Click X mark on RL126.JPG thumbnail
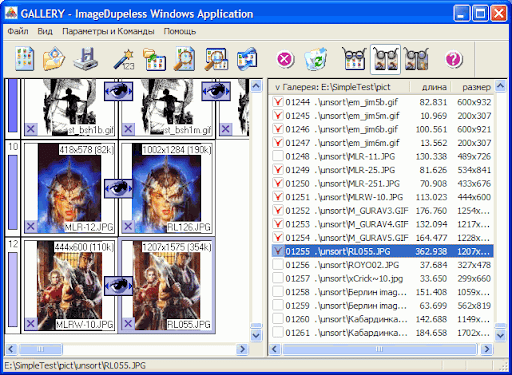The image size is (512, 375). click(x=128, y=226)
